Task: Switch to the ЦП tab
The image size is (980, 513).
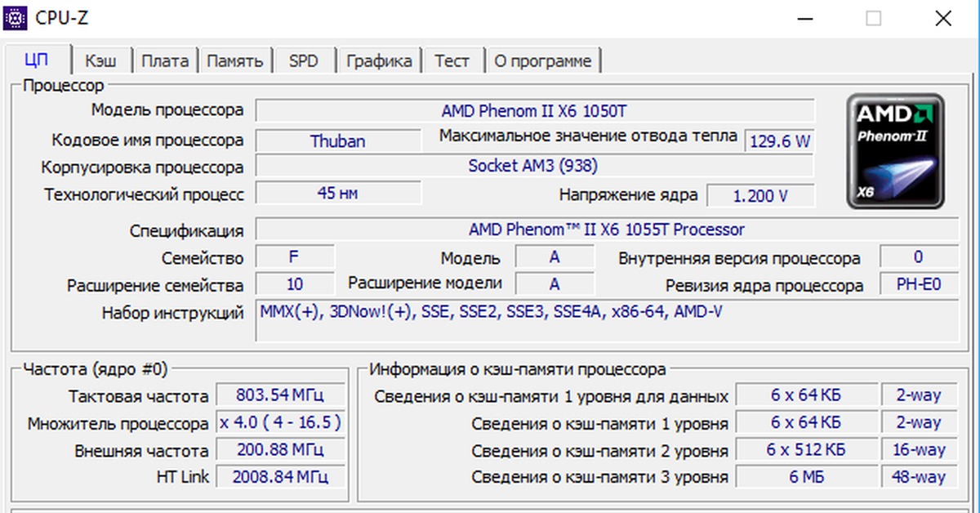Action: tap(37, 60)
